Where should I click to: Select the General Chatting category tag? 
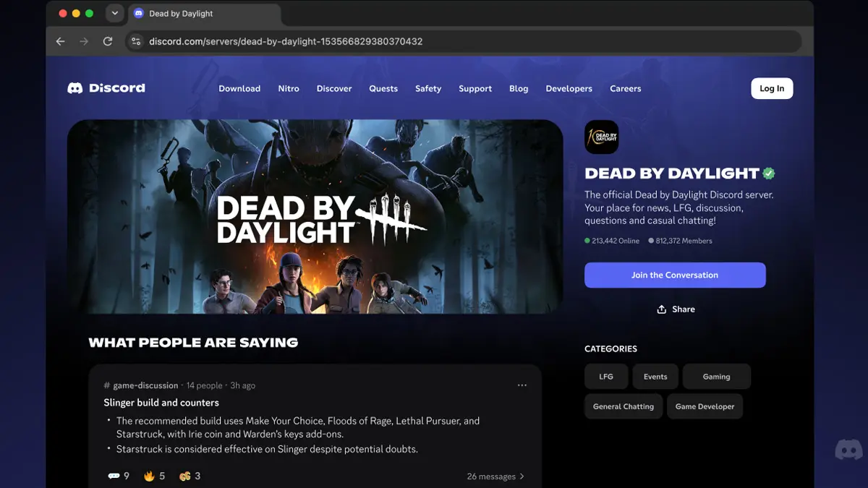point(624,406)
